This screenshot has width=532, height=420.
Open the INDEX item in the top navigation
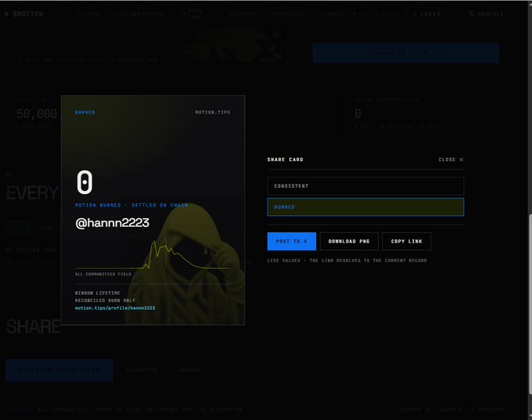(427, 14)
